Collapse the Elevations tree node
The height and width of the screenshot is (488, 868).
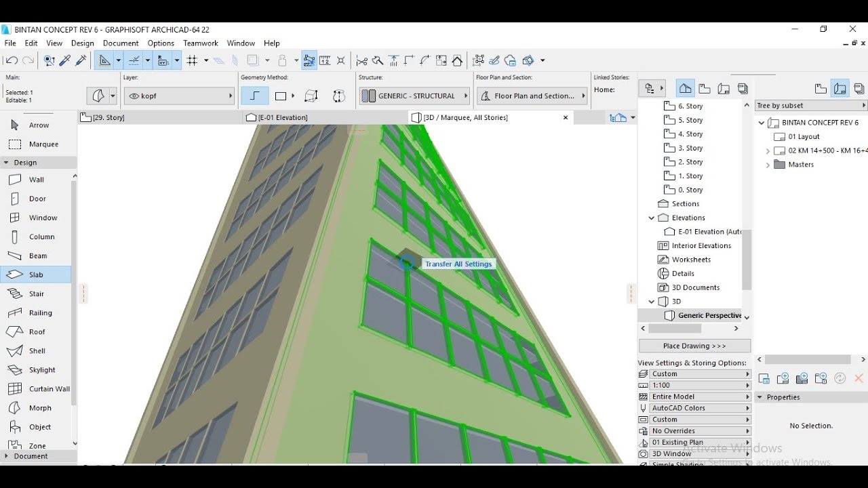coord(652,218)
